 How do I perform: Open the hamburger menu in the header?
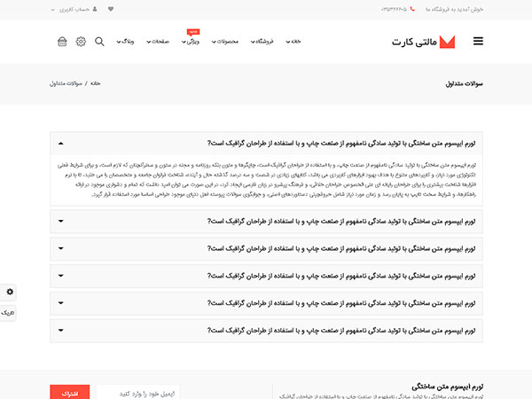[x=479, y=41]
